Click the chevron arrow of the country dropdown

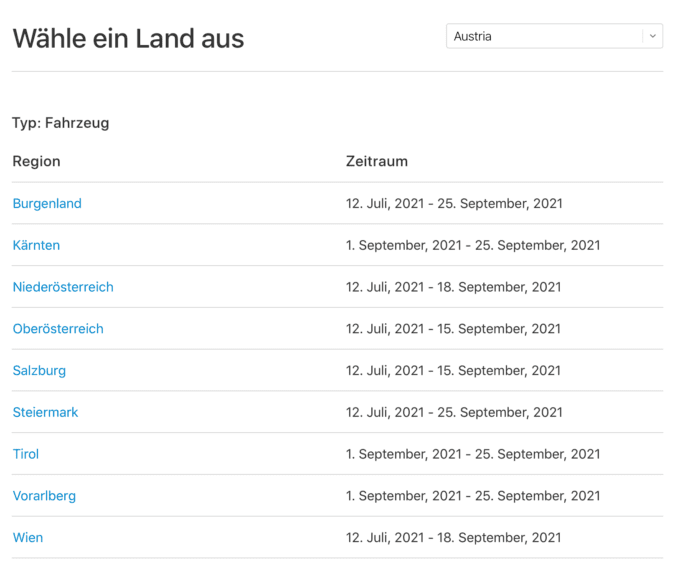click(x=653, y=36)
